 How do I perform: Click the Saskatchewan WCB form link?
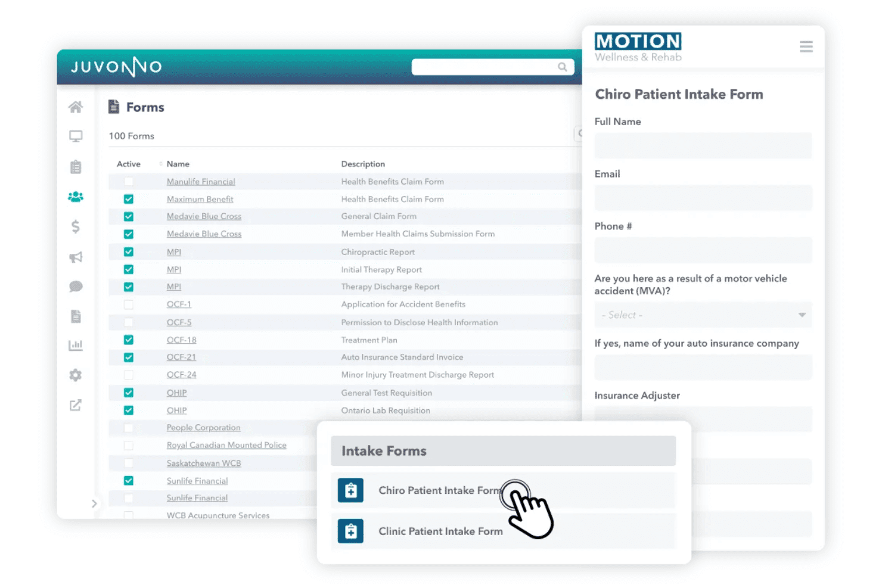tap(204, 463)
